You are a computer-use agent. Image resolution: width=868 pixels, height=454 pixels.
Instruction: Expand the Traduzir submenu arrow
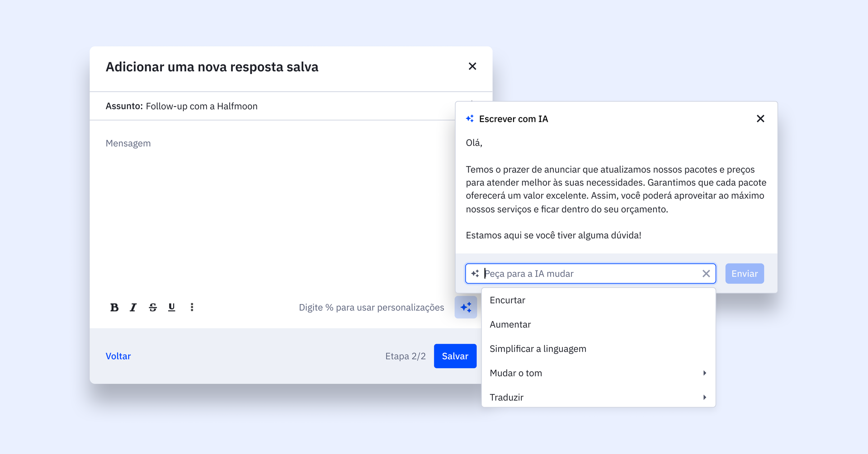(704, 398)
